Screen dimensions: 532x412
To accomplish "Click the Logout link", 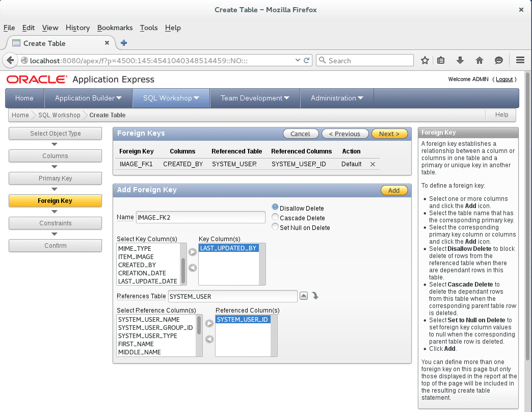I will (x=504, y=79).
